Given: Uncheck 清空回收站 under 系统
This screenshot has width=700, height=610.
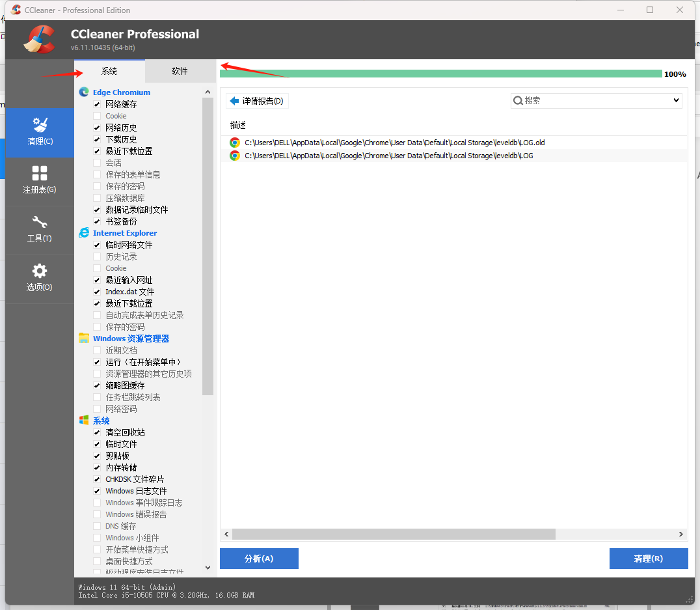Looking at the screenshot, I should 97,432.
